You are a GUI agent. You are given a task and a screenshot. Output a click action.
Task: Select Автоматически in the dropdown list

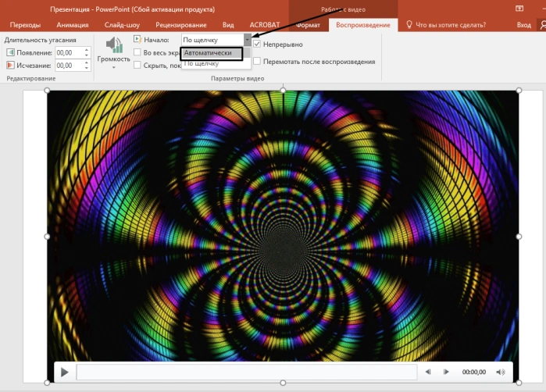coord(212,53)
